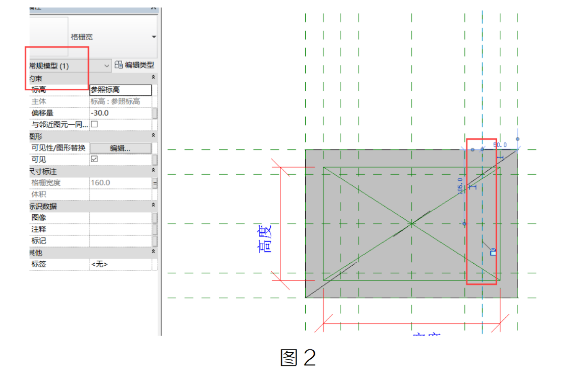Click the 注释 value field
This screenshot has height=375, width=577.
(x=121, y=229)
